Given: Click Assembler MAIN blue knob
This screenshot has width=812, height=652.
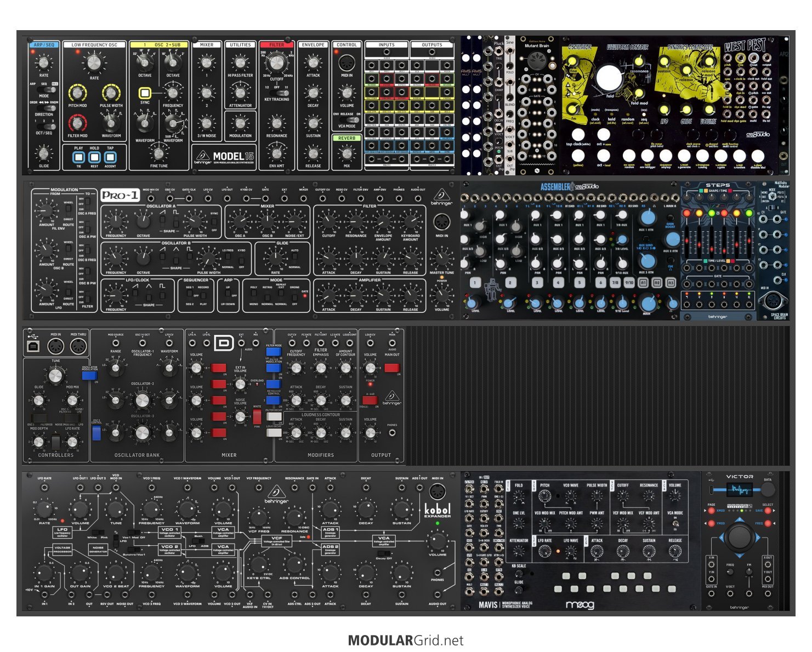Looking at the screenshot, I should (648, 303).
